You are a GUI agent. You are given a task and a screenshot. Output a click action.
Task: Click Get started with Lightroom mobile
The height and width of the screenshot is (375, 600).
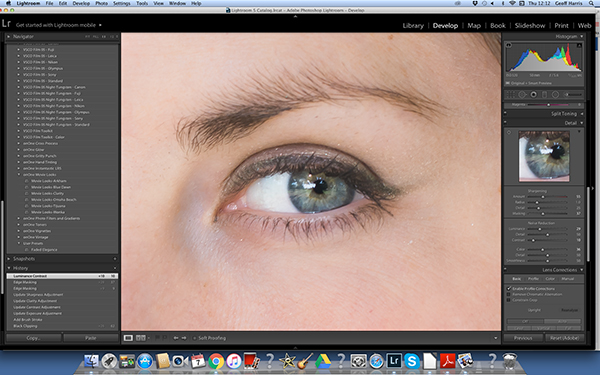[x=56, y=25]
